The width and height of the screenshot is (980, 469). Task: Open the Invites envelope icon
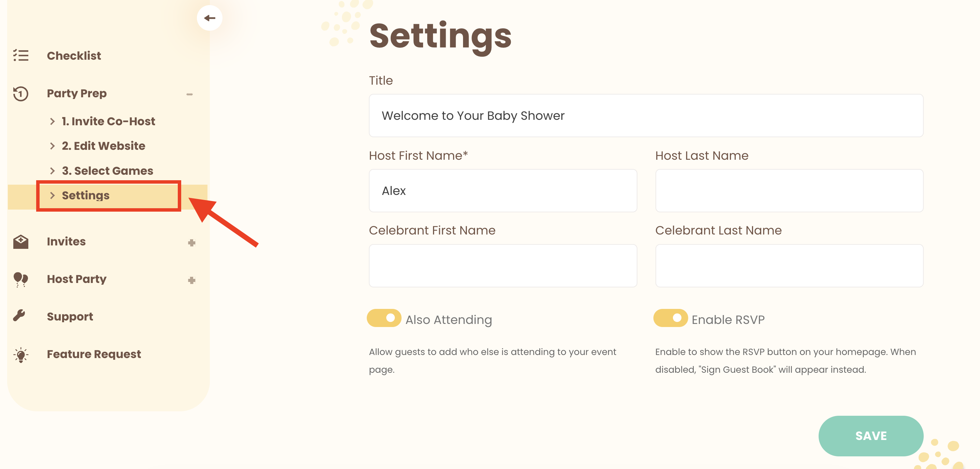tap(21, 241)
